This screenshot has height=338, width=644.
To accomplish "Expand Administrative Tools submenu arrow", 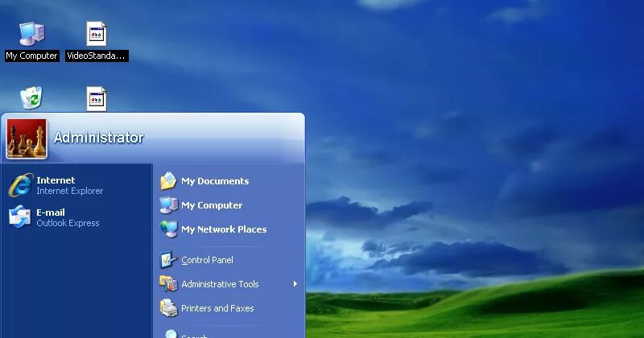I will (295, 284).
